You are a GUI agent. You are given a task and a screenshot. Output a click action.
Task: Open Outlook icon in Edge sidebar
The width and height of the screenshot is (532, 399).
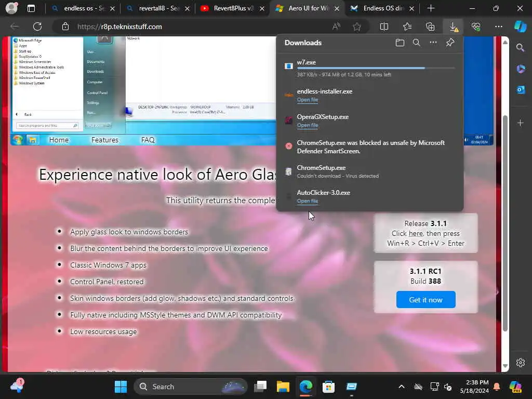click(x=521, y=89)
